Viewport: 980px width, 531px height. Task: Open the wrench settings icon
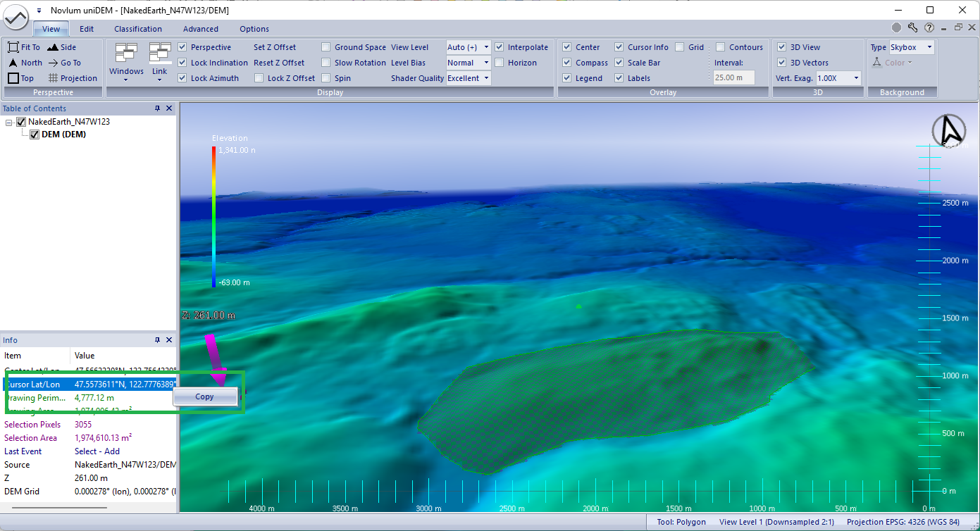[x=913, y=28]
